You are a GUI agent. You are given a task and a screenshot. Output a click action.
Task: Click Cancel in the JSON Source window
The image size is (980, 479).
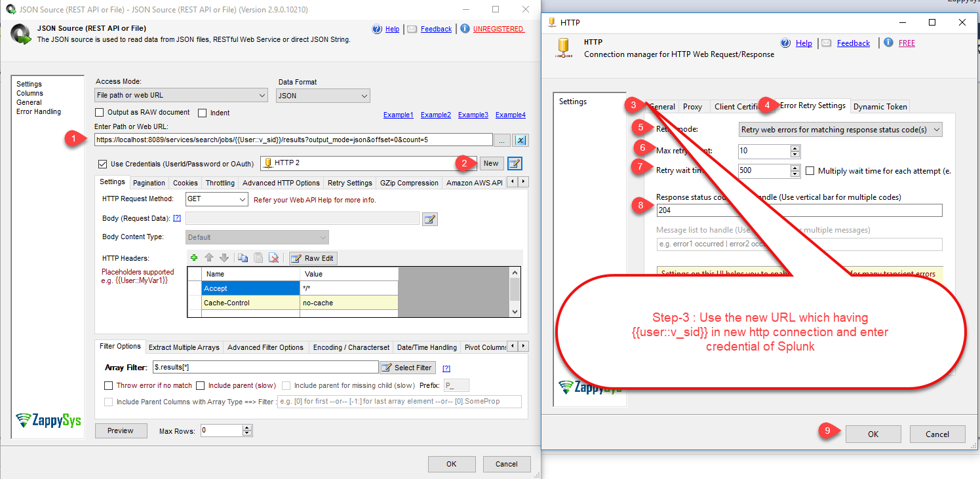506,464
